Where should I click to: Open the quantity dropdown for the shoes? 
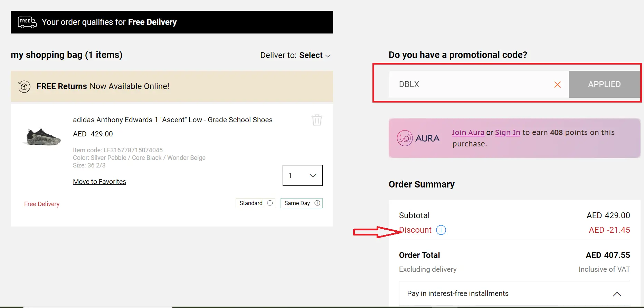[302, 175]
